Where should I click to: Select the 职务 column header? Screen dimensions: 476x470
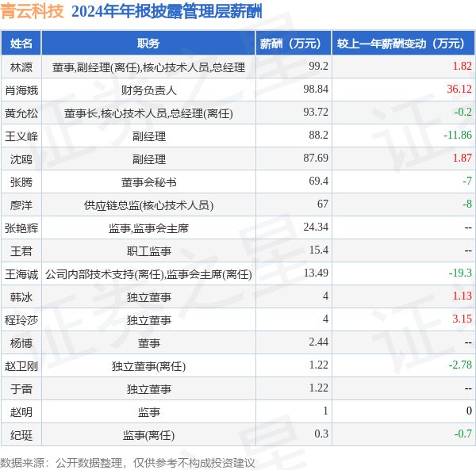[148, 44]
